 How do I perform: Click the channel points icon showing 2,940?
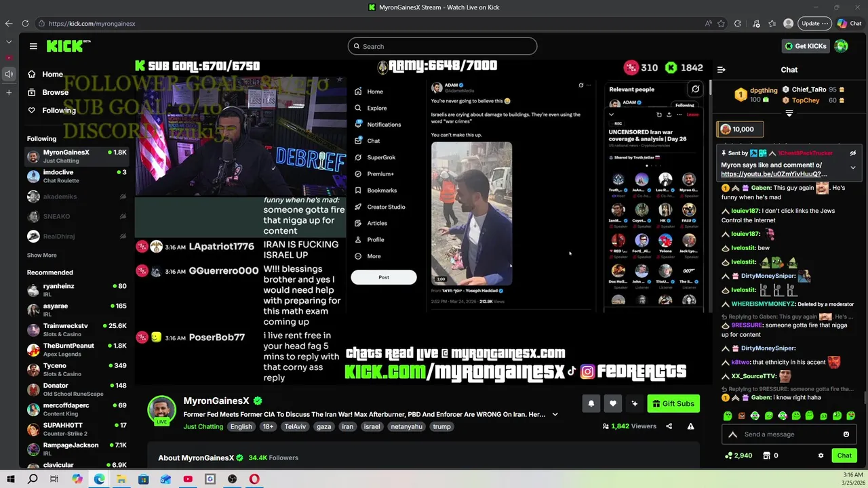tap(729, 455)
